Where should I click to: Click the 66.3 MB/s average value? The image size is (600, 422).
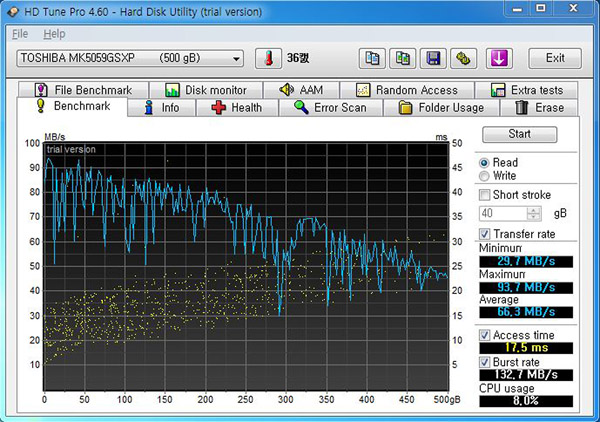tap(526, 312)
